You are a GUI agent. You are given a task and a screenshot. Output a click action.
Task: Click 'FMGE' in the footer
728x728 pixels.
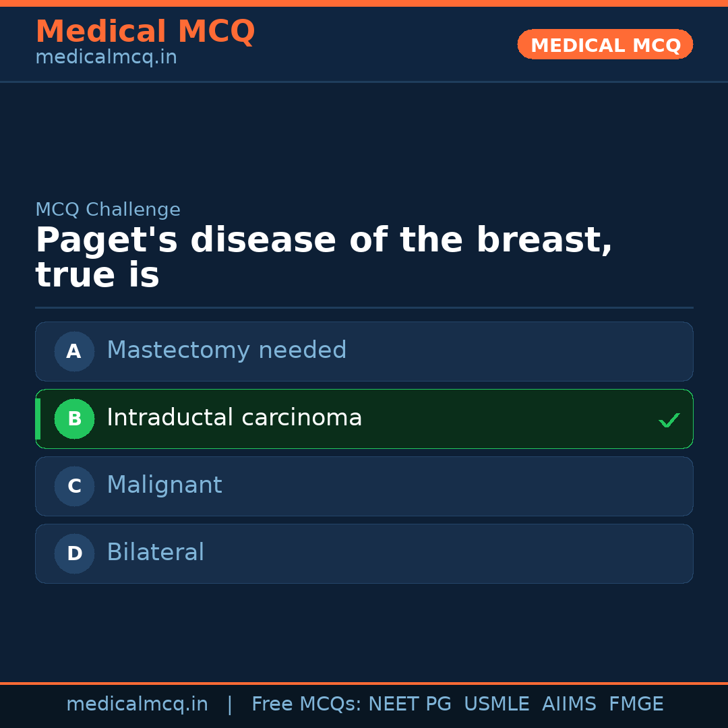[636, 704]
